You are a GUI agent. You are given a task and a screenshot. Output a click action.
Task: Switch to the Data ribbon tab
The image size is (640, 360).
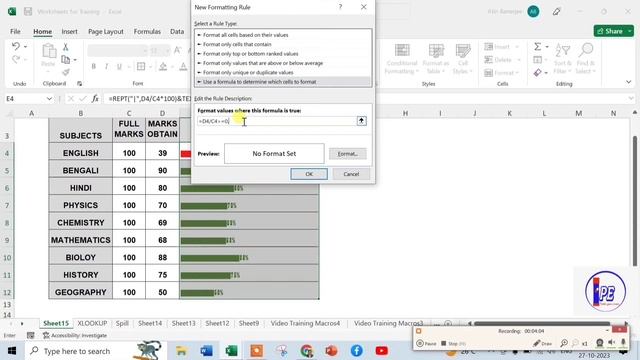[177, 31]
